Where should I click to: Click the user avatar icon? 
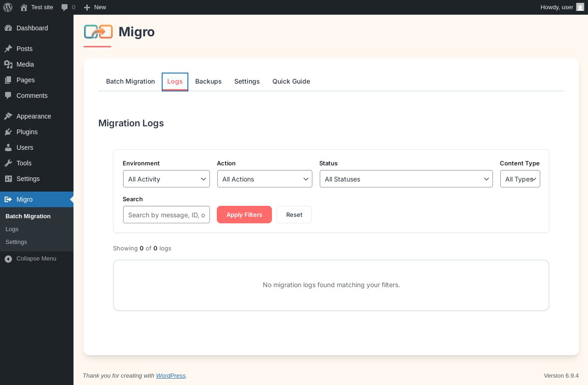tap(580, 7)
